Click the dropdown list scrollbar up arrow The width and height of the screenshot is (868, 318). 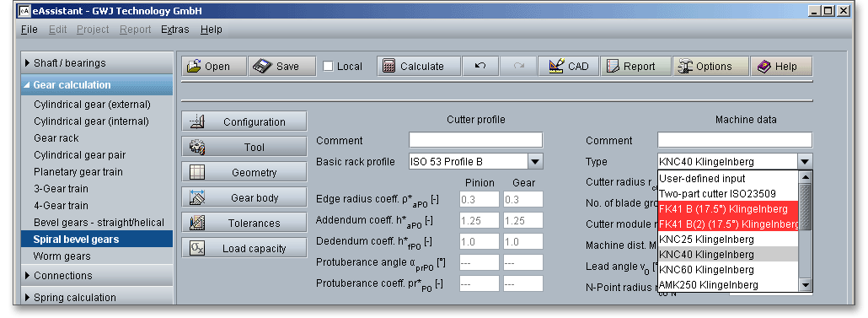tap(806, 177)
